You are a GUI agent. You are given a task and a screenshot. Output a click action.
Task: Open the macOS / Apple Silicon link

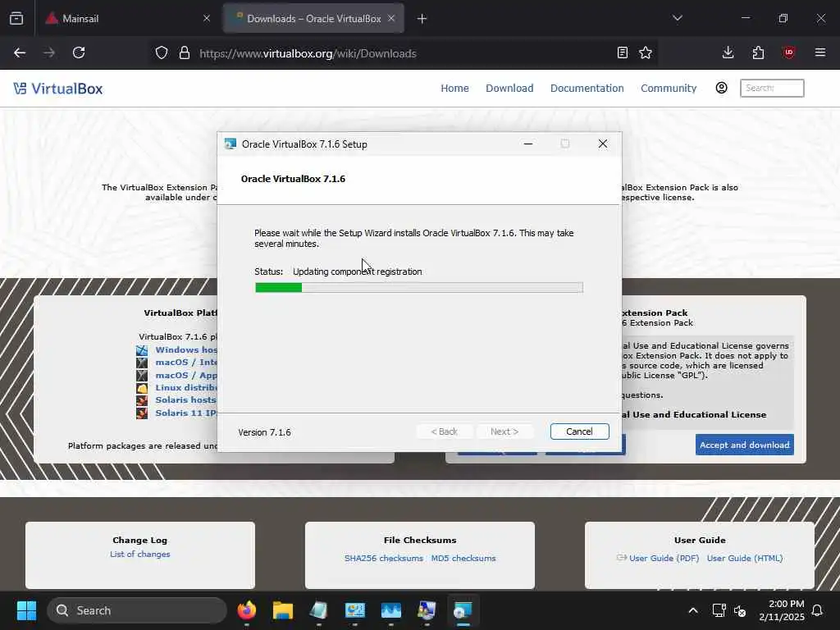[186, 375]
